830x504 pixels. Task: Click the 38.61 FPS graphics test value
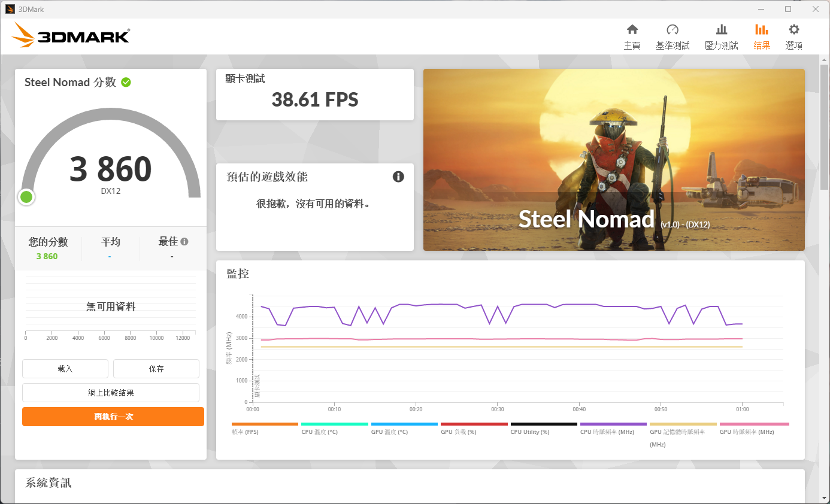(x=315, y=99)
